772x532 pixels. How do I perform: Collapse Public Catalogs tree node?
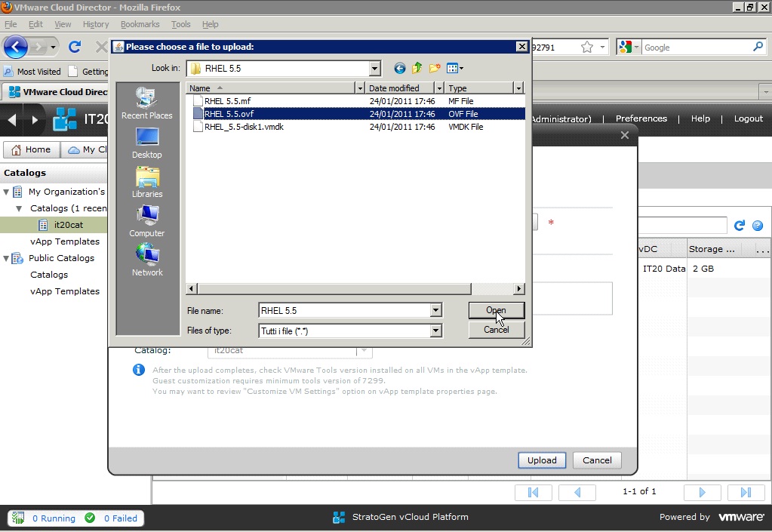click(6, 258)
